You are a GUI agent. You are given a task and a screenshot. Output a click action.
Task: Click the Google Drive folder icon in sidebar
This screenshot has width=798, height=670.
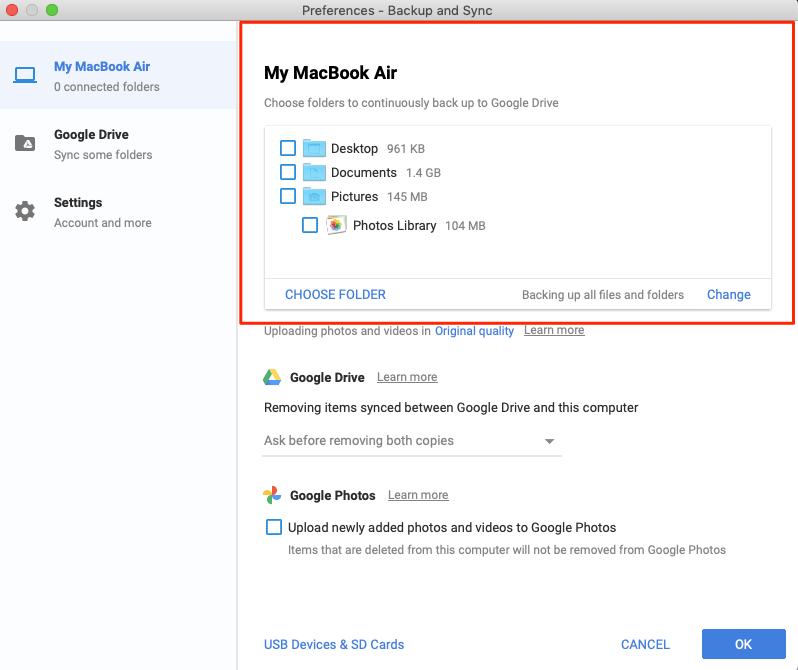click(x=25, y=143)
